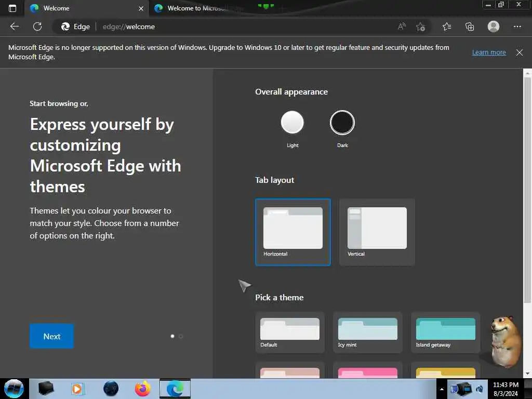Click the Next button

coord(51,336)
